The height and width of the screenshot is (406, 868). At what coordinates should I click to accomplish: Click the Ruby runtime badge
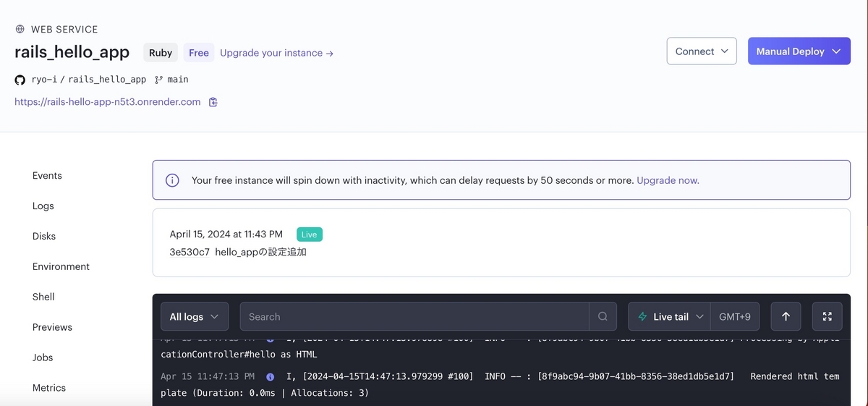point(161,53)
